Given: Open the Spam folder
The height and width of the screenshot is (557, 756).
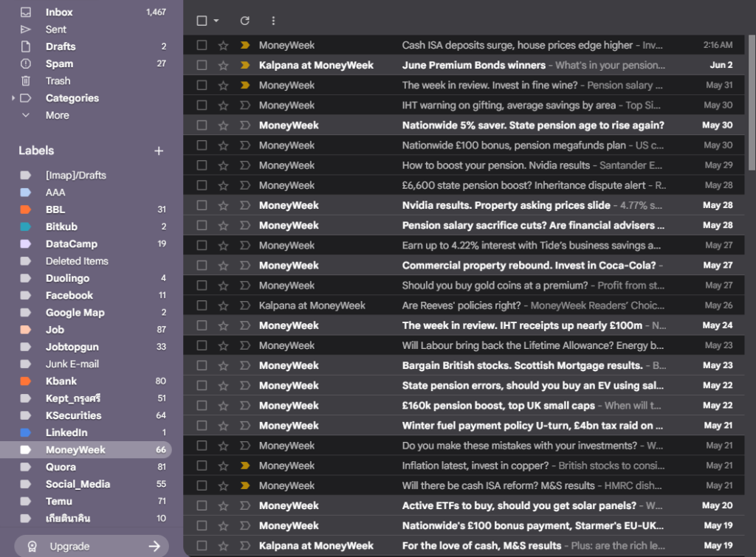Looking at the screenshot, I should coord(86,63).
